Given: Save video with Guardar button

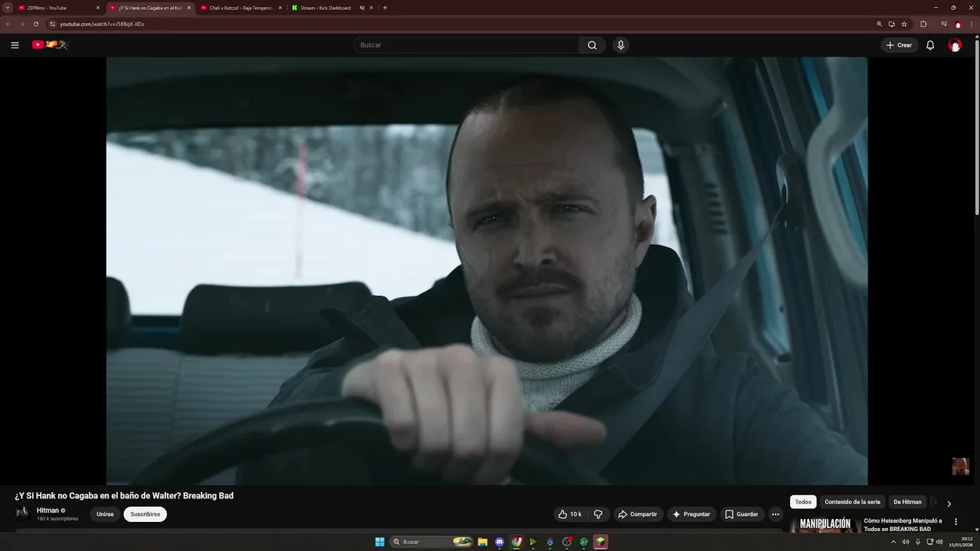Looking at the screenshot, I should pyautogui.click(x=742, y=514).
